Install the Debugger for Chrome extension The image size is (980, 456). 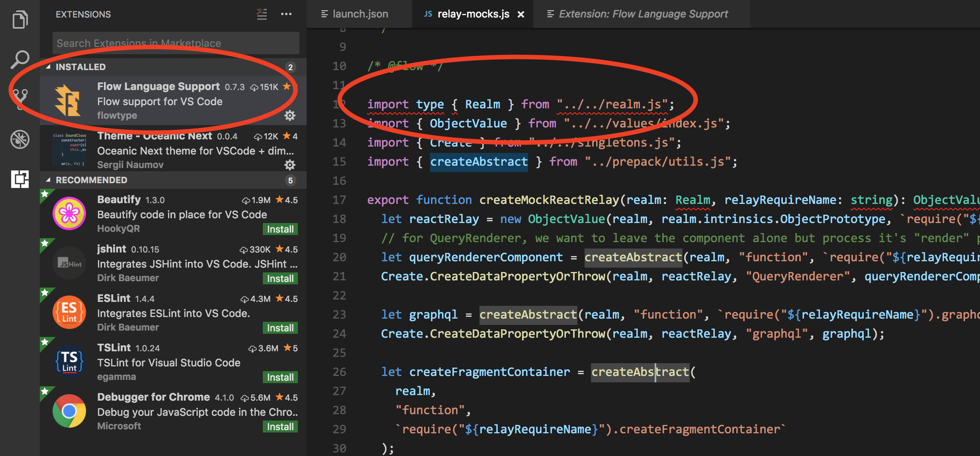pyautogui.click(x=280, y=426)
